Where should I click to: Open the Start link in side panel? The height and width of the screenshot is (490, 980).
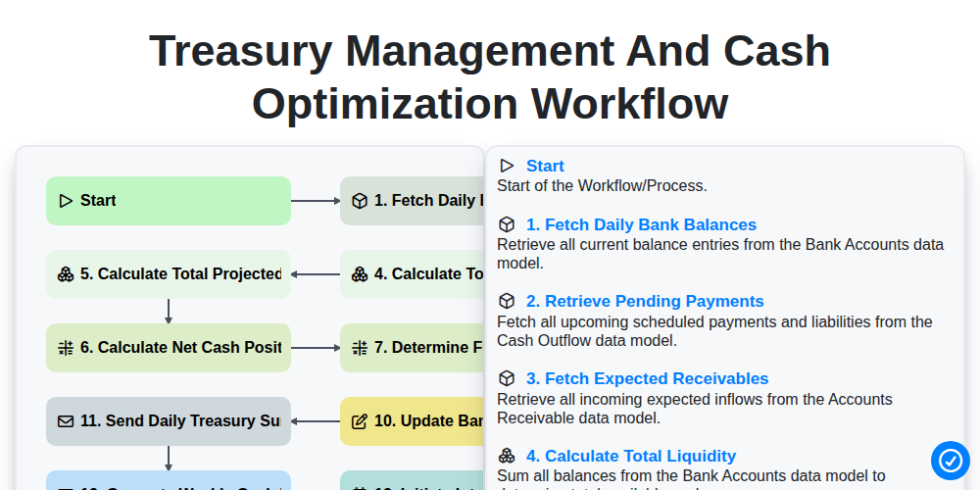point(545,166)
